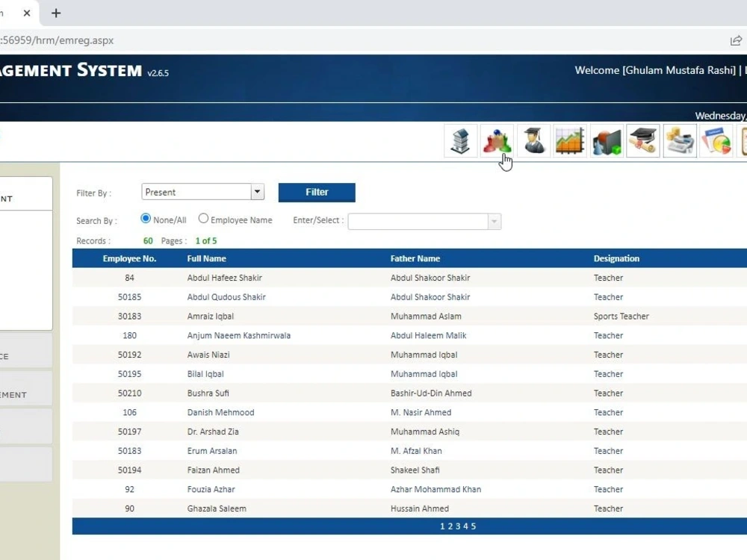Select the None/All radio button

click(146, 219)
